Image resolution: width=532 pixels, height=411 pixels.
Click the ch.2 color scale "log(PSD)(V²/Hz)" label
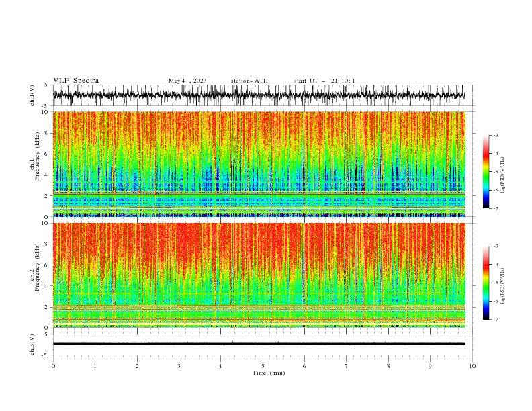pos(502,286)
